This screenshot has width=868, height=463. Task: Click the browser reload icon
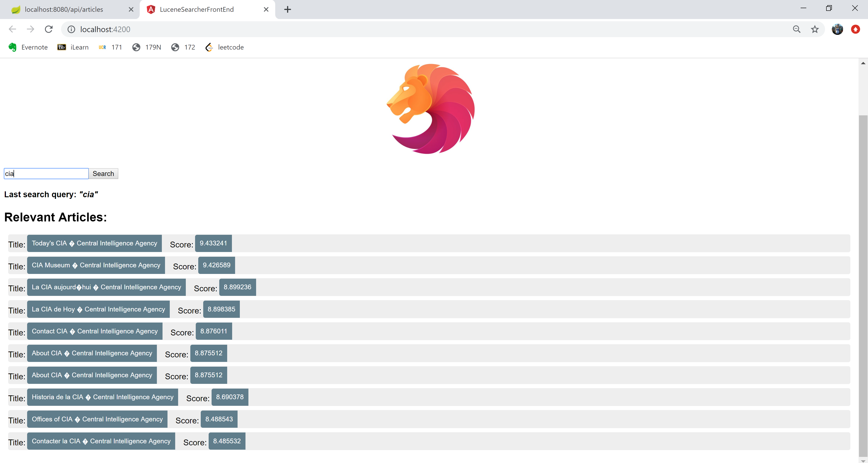pyautogui.click(x=49, y=29)
